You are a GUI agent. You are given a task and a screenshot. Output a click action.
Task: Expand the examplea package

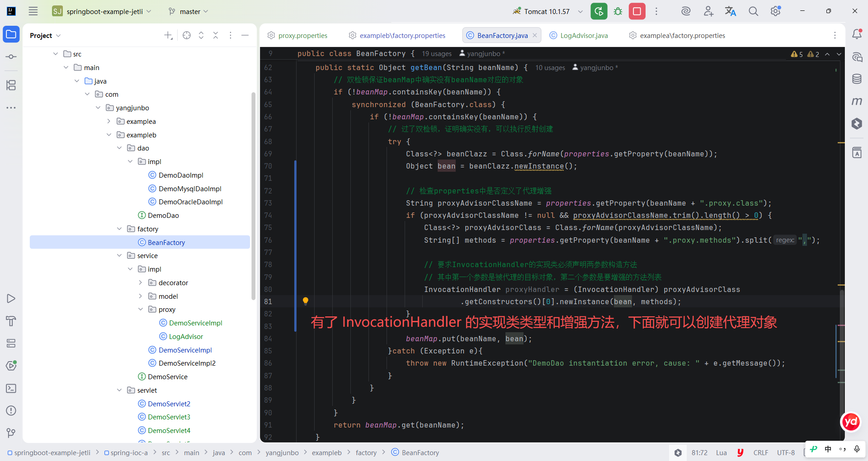point(108,121)
